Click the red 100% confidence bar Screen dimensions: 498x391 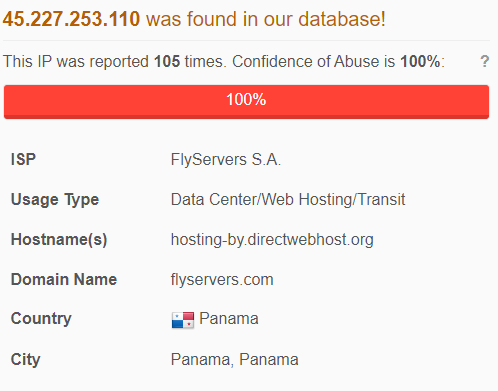246,102
